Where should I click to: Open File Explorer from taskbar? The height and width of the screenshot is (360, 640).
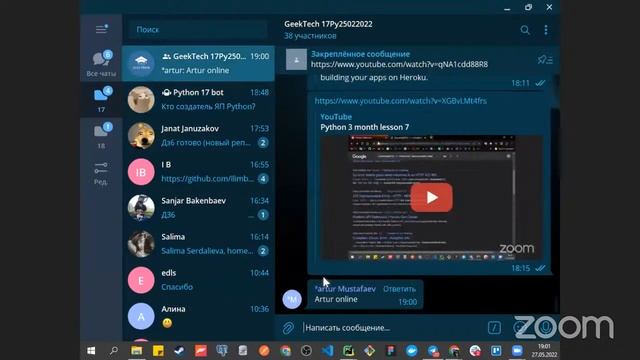pos(137,351)
